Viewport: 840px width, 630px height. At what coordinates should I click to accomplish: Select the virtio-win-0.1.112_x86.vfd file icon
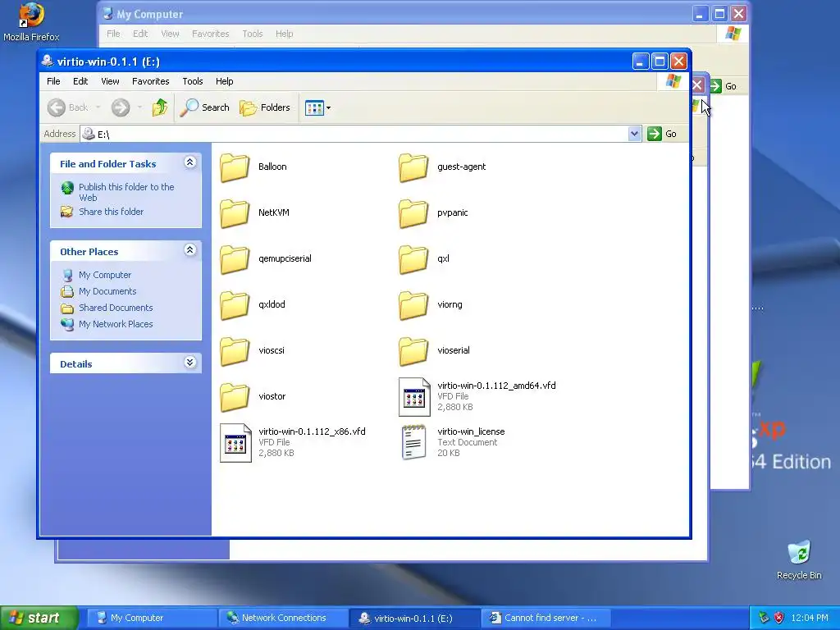coord(235,443)
